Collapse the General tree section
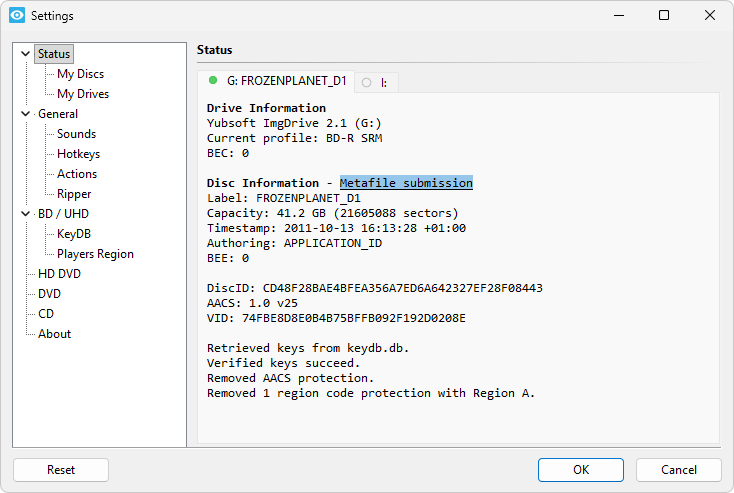This screenshot has width=734, height=493. tap(26, 114)
